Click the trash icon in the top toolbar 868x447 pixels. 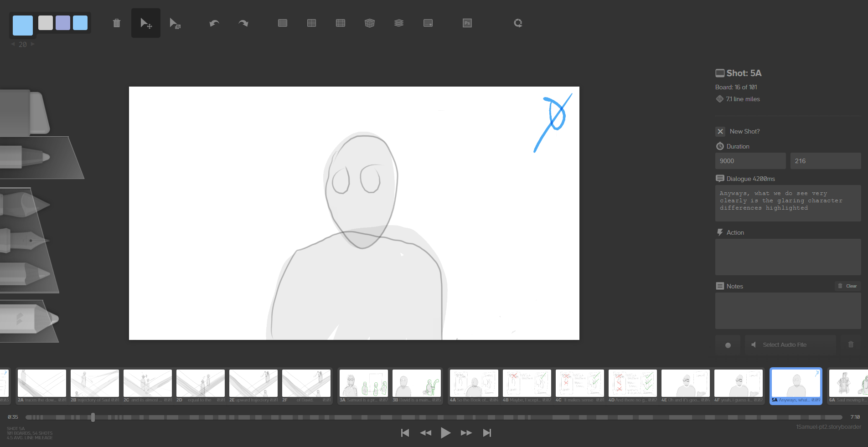pyautogui.click(x=117, y=23)
